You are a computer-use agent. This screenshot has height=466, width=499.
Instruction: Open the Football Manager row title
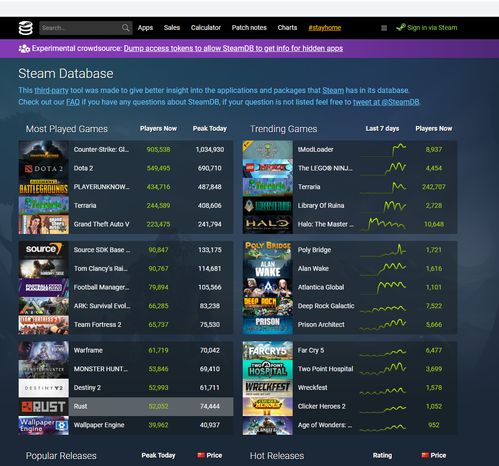tap(101, 287)
